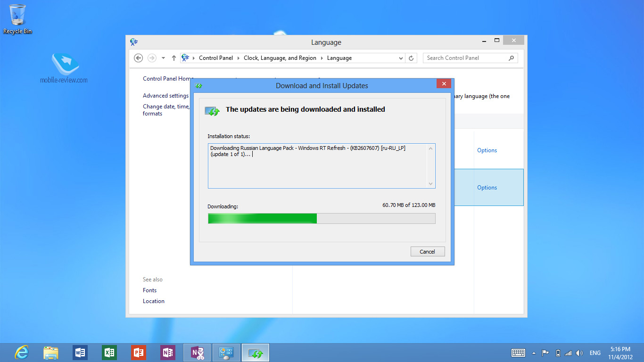The image size is (644, 362).
Task: Click the refresh button beside the address bar
Action: coord(411,58)
